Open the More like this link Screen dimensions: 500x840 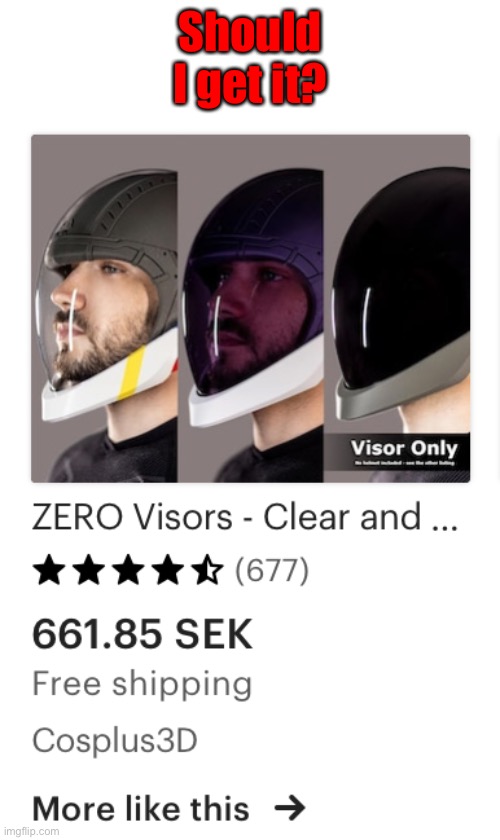pyautogui.click(x=140, y=808)
